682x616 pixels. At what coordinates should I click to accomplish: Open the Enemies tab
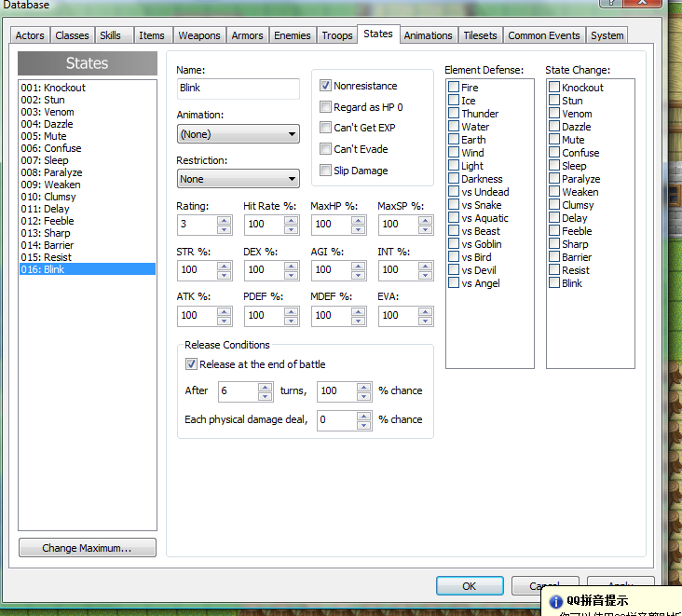pyautogui.click(x=293, y=35)
